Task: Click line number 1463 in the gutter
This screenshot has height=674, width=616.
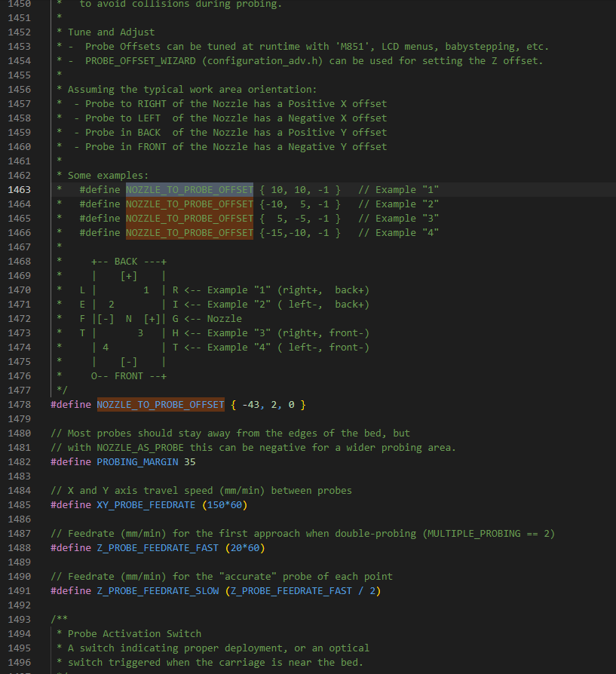Action: [20, 189]
